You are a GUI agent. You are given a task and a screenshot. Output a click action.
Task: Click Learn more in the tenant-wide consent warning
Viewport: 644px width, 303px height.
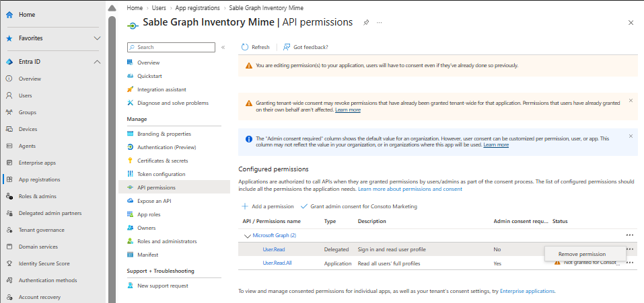coord(348,110)
